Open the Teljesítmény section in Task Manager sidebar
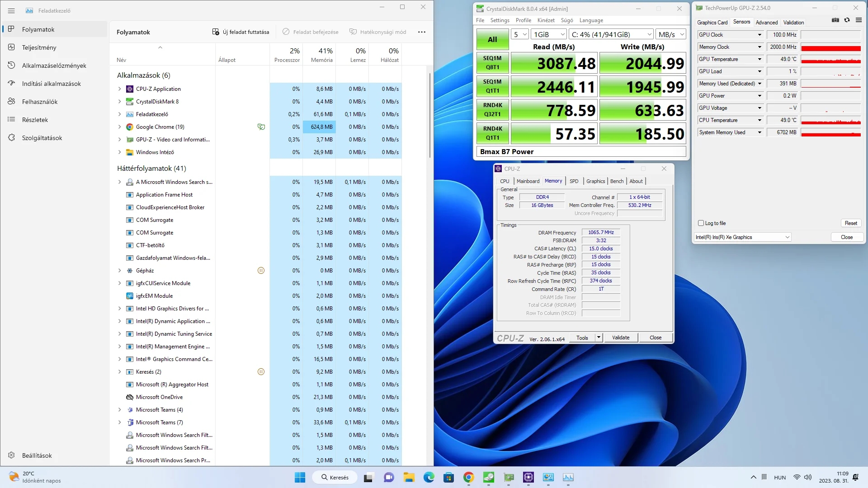 pyautogui.click(x=39, y=47)
